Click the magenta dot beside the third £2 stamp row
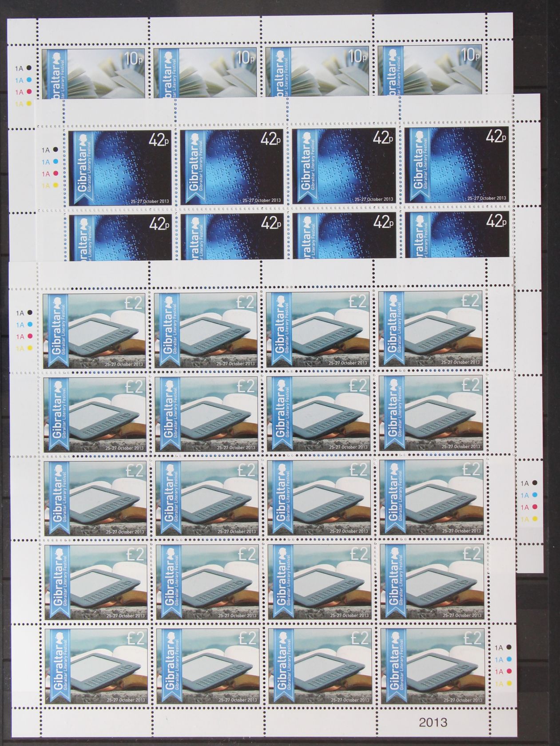 click(535, 507)
